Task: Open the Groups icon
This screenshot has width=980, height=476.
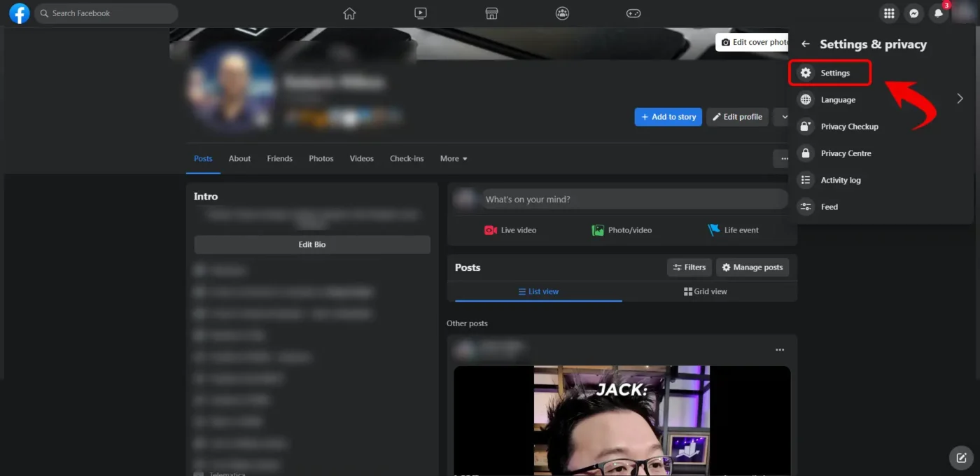Action: [562, 13]
